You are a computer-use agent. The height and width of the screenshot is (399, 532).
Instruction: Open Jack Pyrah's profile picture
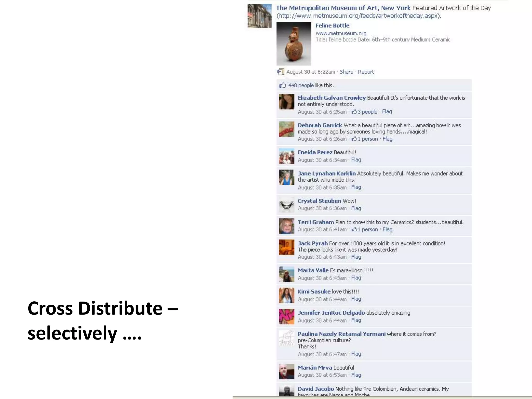click(287, 247)
